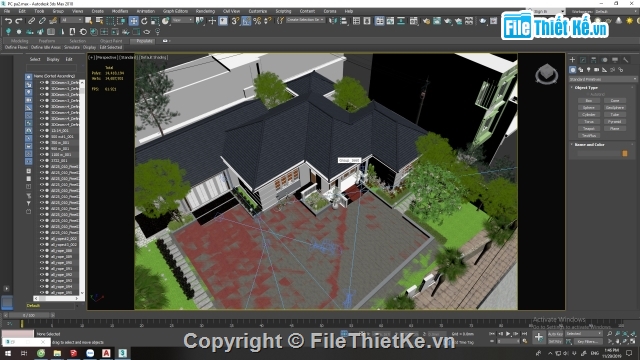Viewport: 640px width, 360px height.
Task: Toggle visibility eye of 3722_001
Action: [42, 160]
